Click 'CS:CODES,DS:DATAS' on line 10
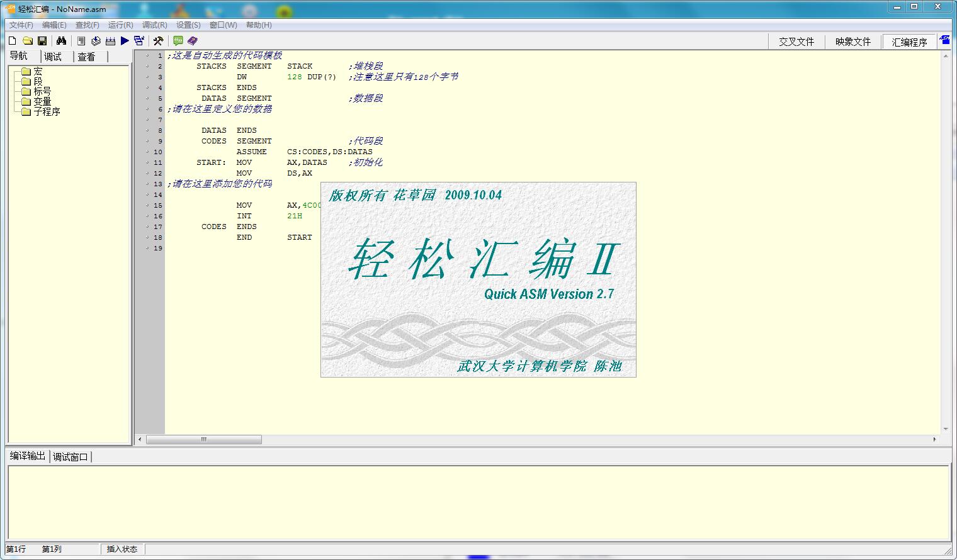This screenshot has height=560, width=957. point(330,152)
